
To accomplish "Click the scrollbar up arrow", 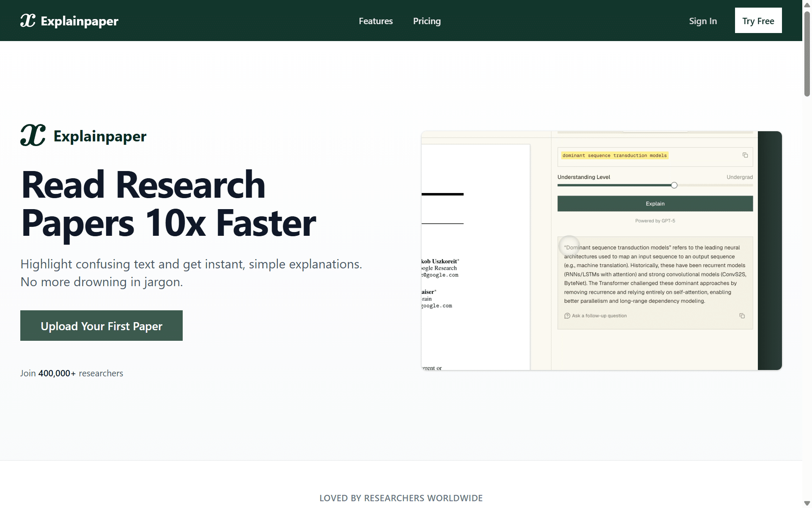I will tap(807, 5).
